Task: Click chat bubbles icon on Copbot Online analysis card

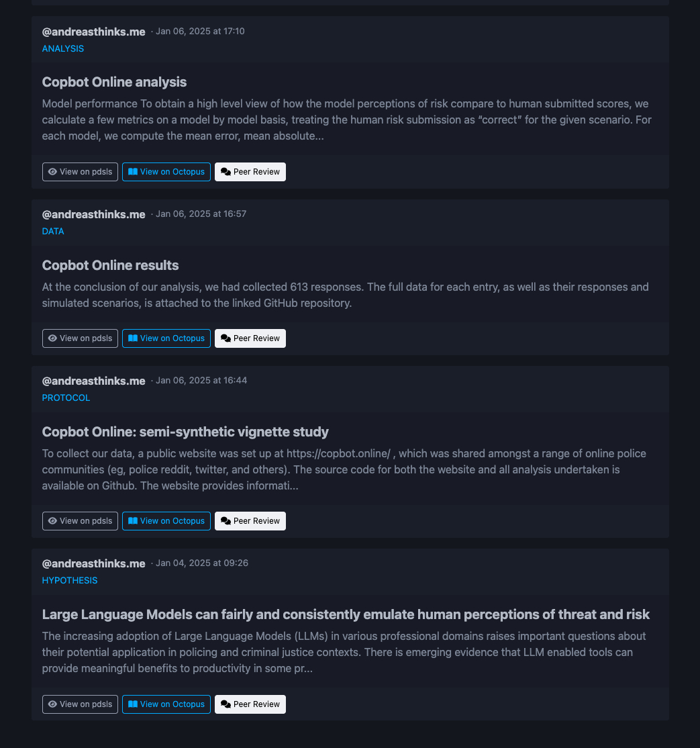Action: (226, 172)
